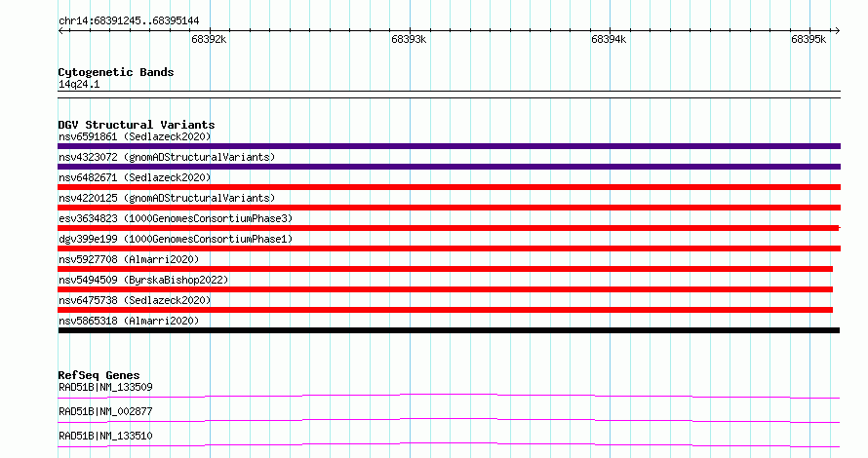The image size is (868, 458).
Task: Click the black bar under nsv5865318
Action: 449,330
